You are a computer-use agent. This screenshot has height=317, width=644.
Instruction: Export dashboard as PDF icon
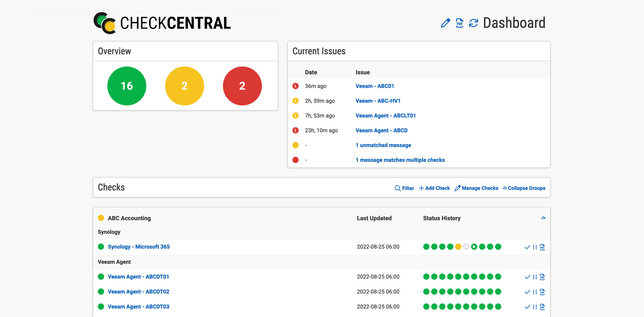pyautogui.click(x=460, y=23)
